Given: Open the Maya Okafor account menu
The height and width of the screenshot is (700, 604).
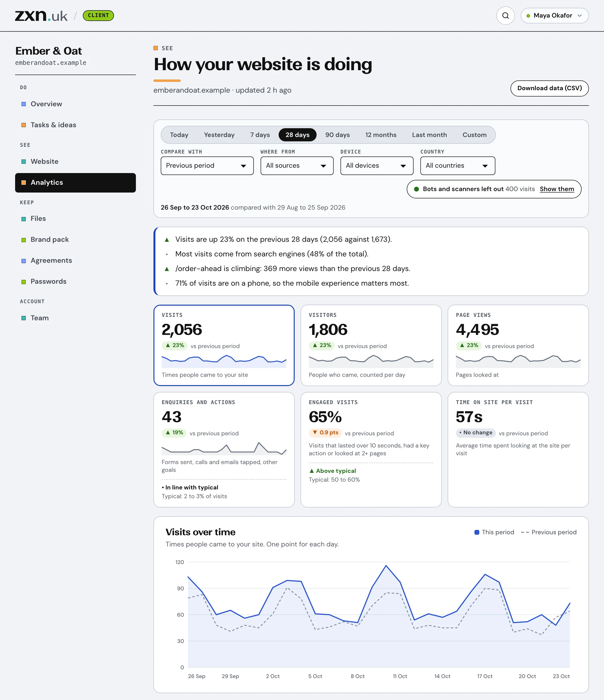Looking at the screenshot, I should (554, 16).
